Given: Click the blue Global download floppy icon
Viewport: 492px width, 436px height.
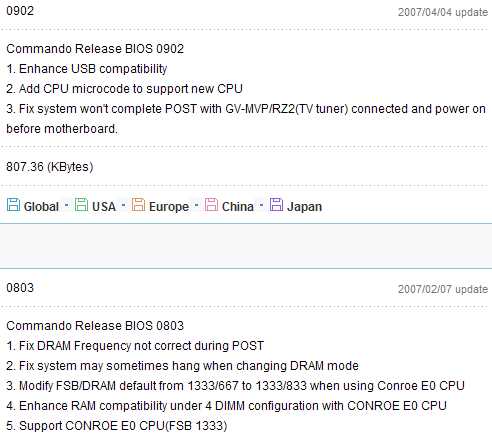Looking at the screenshot, I should coord(13,205).
